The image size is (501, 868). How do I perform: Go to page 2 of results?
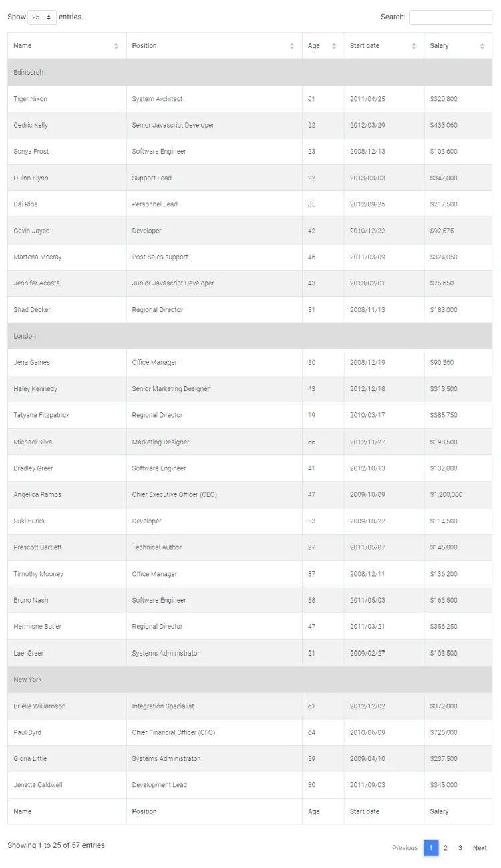(445, 847)
